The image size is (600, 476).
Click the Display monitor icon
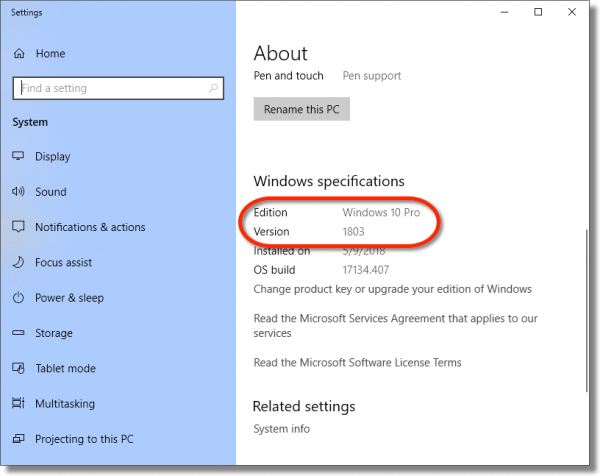point(18,156)
